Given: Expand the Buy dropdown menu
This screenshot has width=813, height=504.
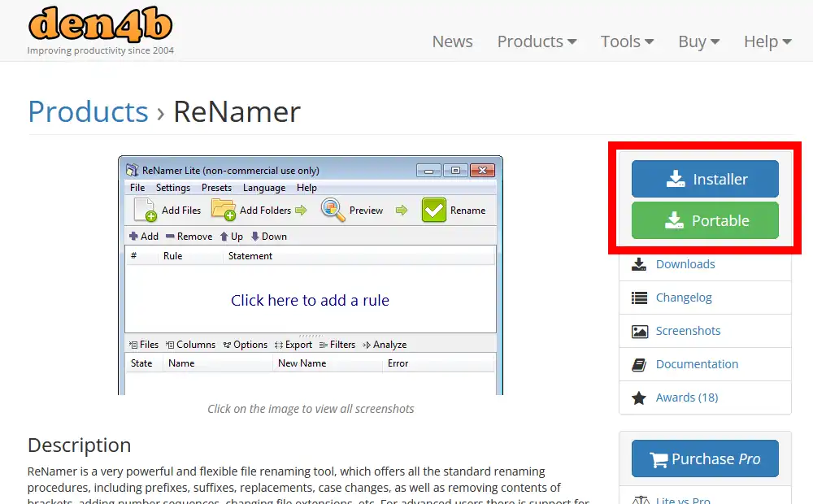Looking at the screenshot, I should coord(698,41).
